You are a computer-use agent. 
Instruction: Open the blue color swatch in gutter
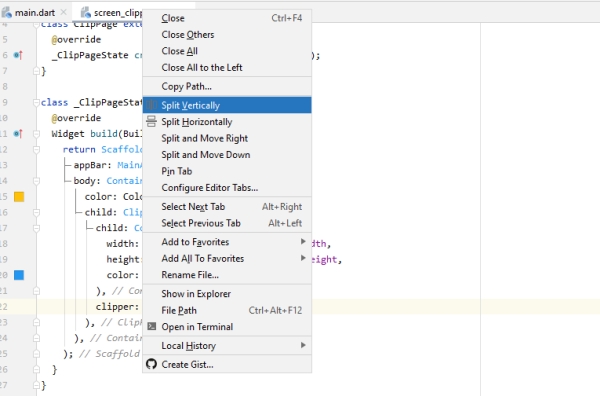(19, 275)
